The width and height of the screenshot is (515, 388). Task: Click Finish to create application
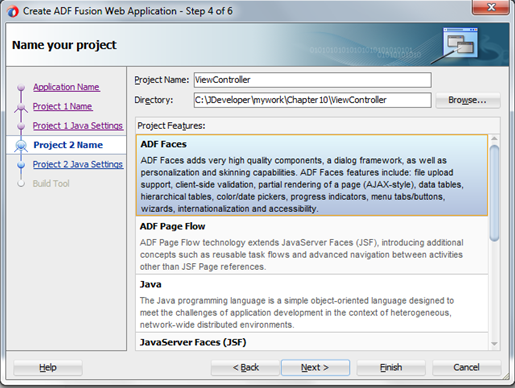pos(391,367)
